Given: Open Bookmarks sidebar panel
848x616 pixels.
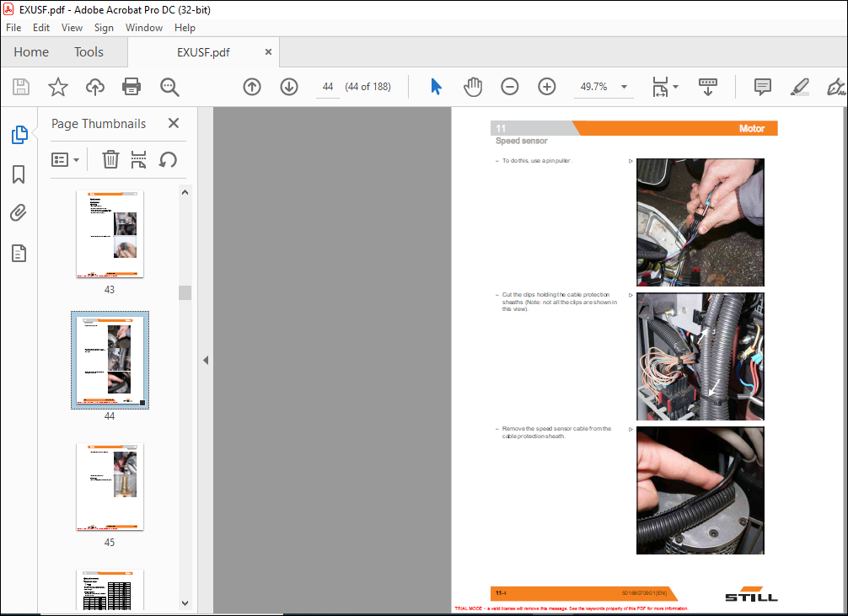Looking at the screenshot, I should pyautogui.click(x=19, y=174).
